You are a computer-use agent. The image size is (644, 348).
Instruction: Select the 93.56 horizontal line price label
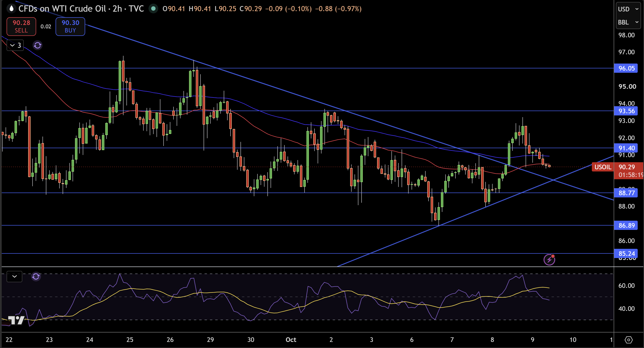pos(626,111)
